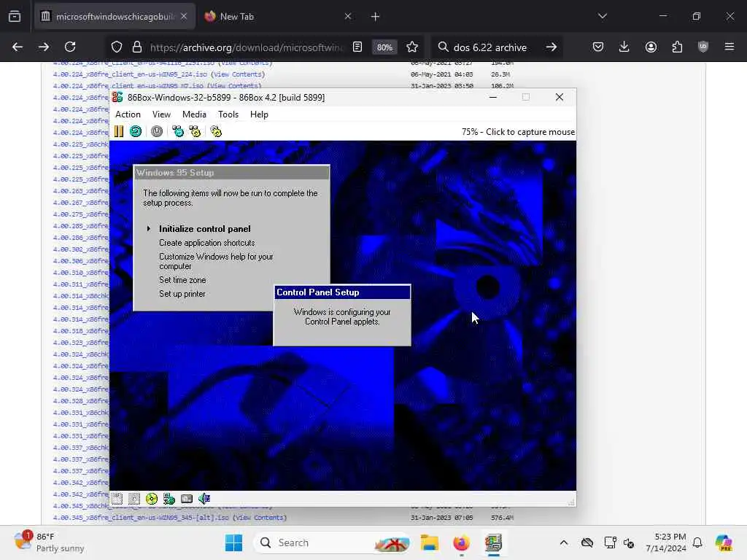
Task: Click View Contents for WIN95_345-[alt].iso
Action: point(259,518)
